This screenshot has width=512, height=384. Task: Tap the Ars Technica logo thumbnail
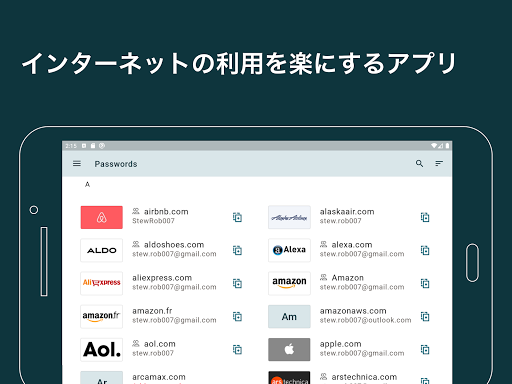(289, 378)
